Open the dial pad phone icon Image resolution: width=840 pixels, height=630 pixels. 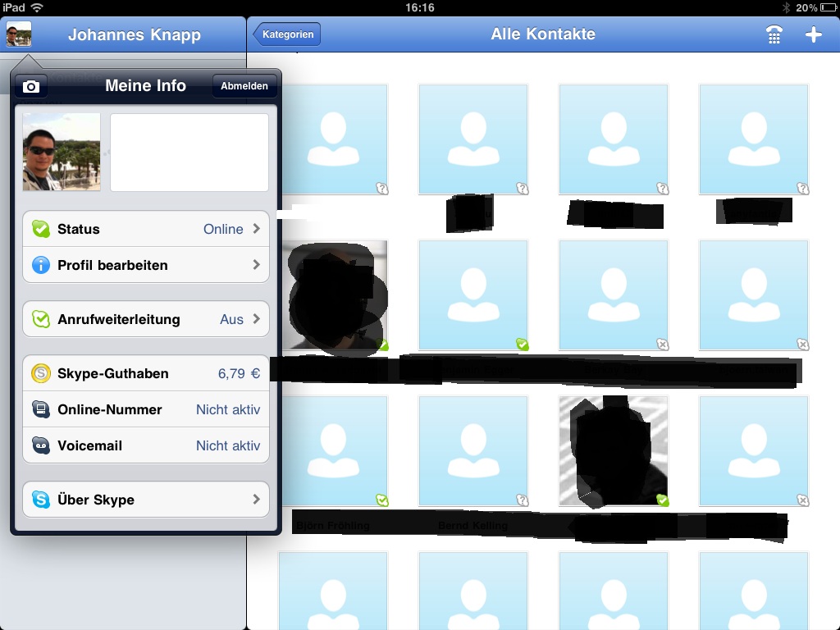pyautogui.click(x=774, y=34)
